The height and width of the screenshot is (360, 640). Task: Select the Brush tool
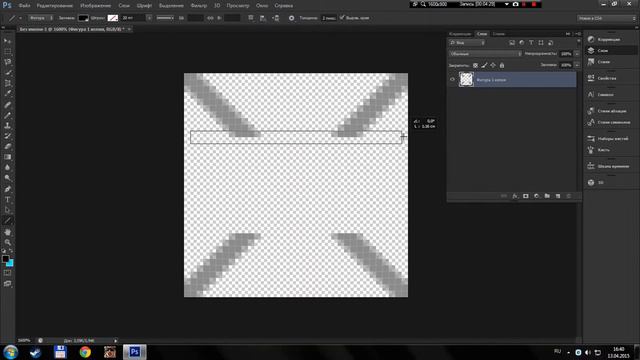pos(7,116)
